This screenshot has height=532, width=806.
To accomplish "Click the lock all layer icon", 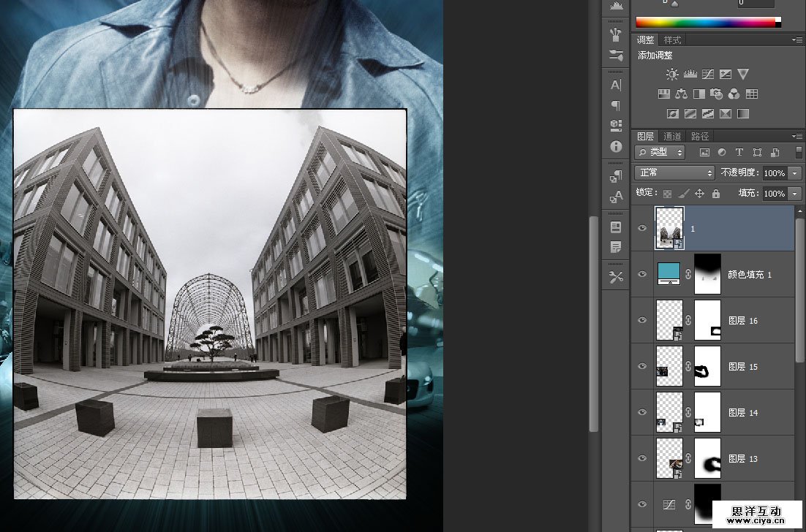I will click(x=715, y=194).
